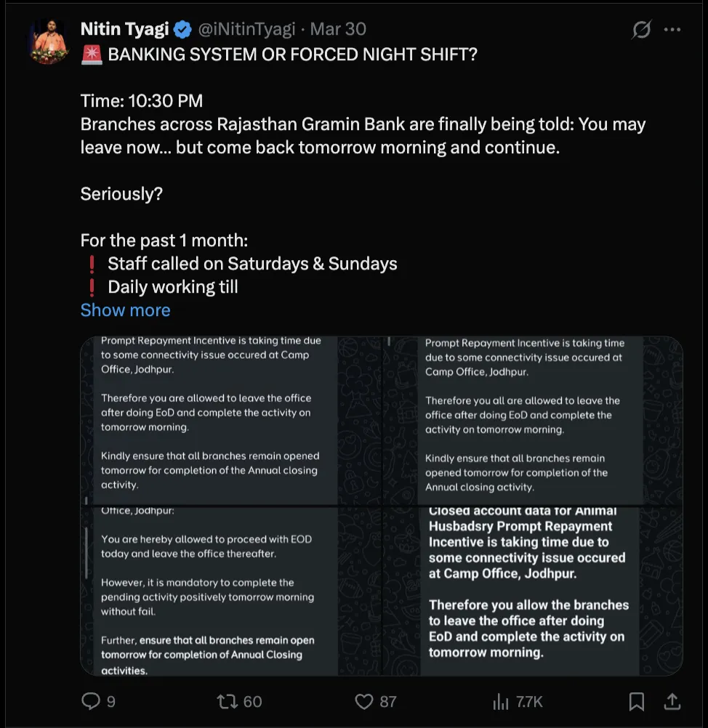Click the Mar 30 timestamp
Image resolution: width=708 pixels, height=728 pixels.
click(338, 30)
